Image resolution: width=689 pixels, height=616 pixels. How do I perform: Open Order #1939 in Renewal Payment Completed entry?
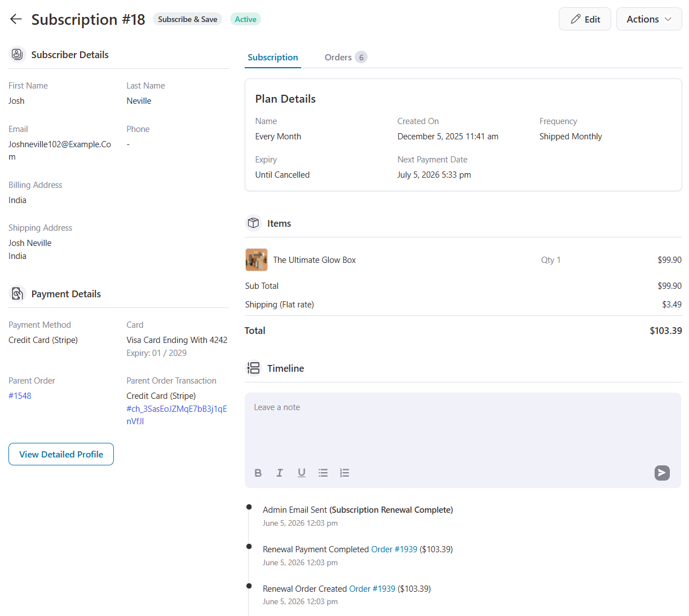[x=394, y=549]
